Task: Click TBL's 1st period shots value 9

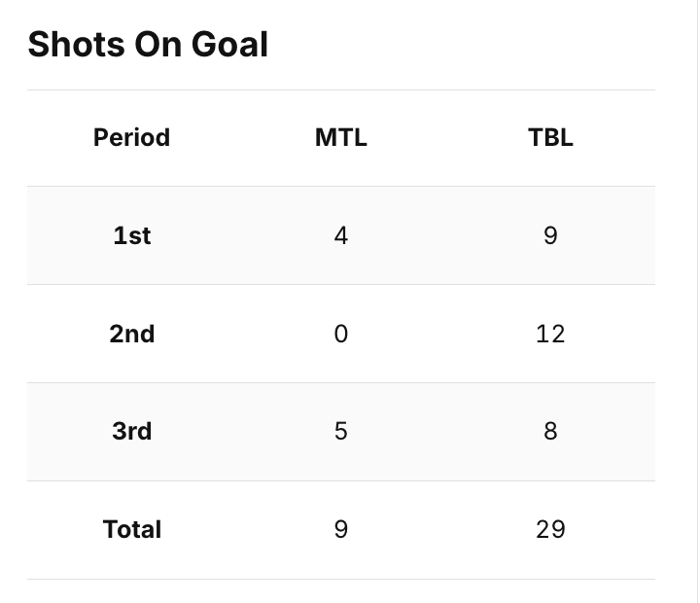Action: click(x=550, y=235)
